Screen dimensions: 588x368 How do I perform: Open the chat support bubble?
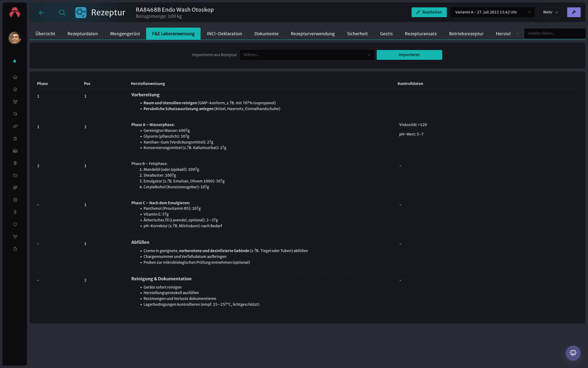573,353
